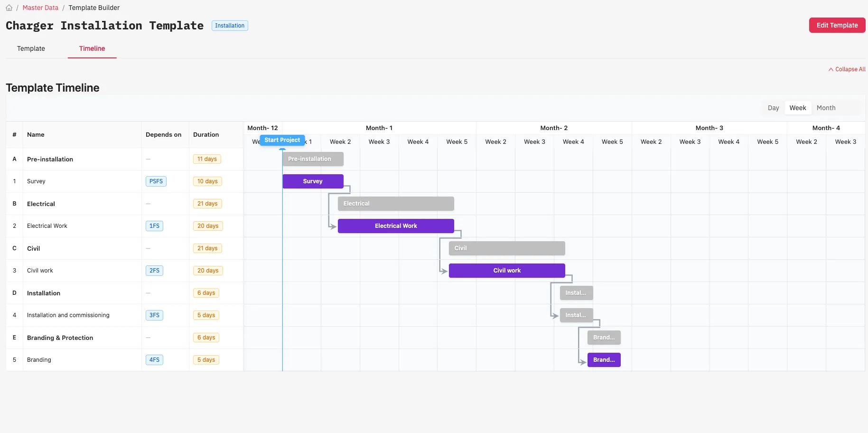Click the 2FS dependency tag
This screenshot has width=868, height=433.
pos(154,271)
